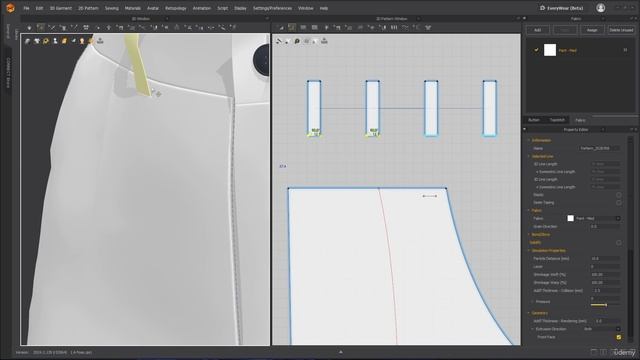Click the first display icon in 3D view
Image resolution: width=640 pixels, height=360 pixels.
tap(27, 41)
